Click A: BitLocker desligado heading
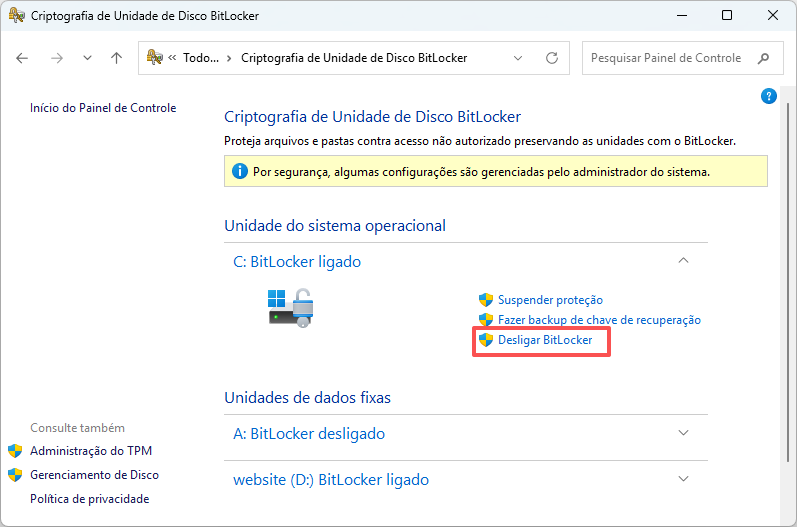797x527 pixels. point(309,434)
